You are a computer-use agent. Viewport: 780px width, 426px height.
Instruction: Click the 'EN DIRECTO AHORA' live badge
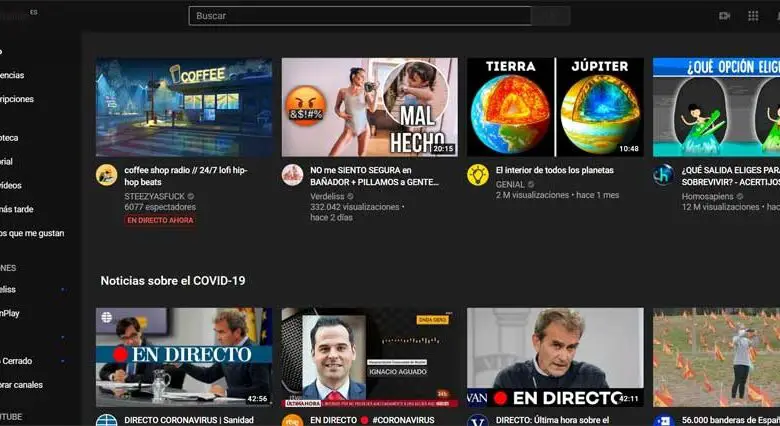pyautogui.click(x=160, y=220)
